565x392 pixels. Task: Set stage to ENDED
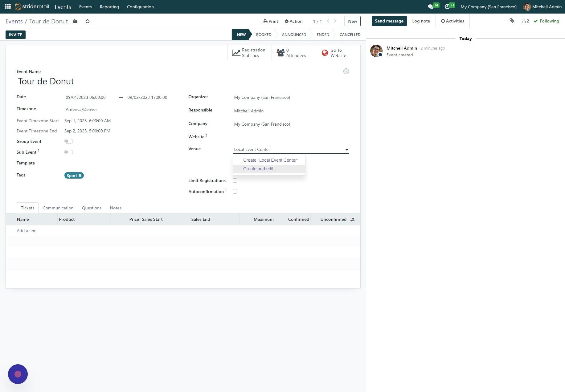coord(323,35)
